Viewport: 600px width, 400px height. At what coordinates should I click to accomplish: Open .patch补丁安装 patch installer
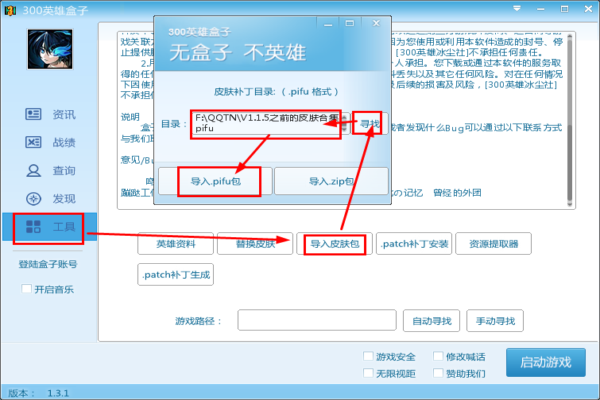[414, 244]
